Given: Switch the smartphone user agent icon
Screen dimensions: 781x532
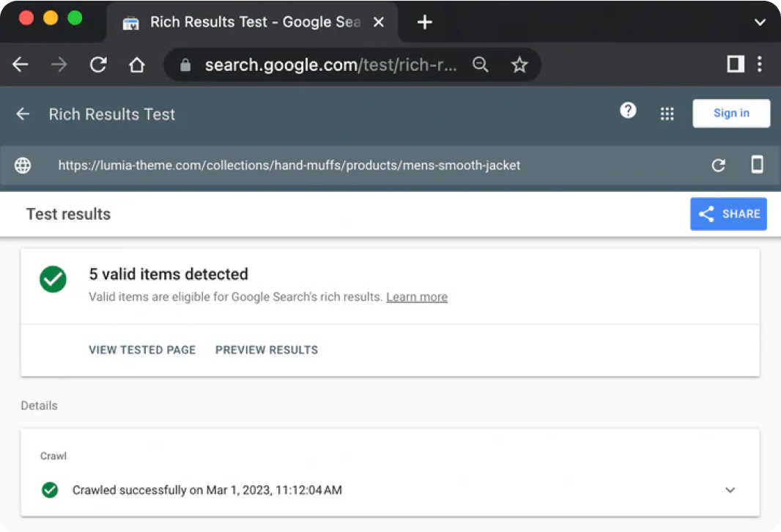Looking at the screenshot, I should [757, 165].
